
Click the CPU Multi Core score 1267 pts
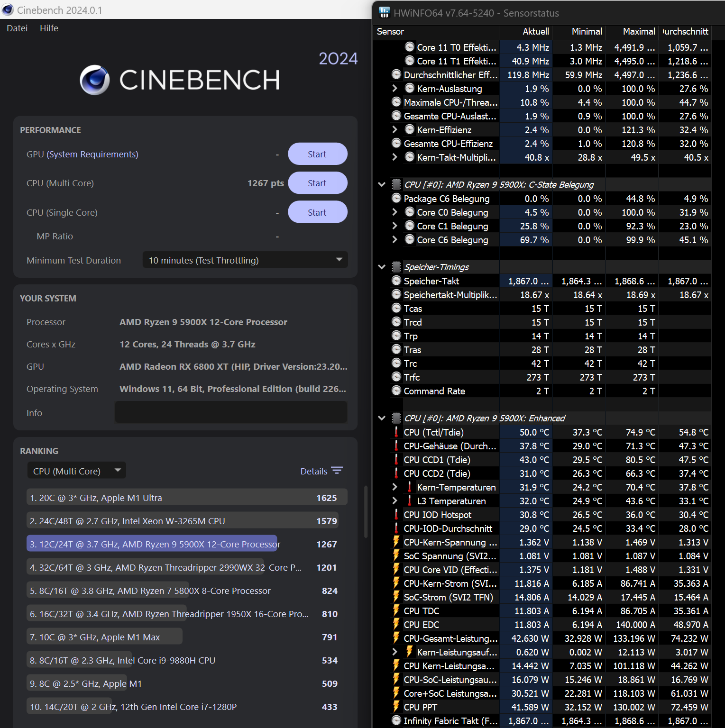pyautogui.click(x=266, y=183)
